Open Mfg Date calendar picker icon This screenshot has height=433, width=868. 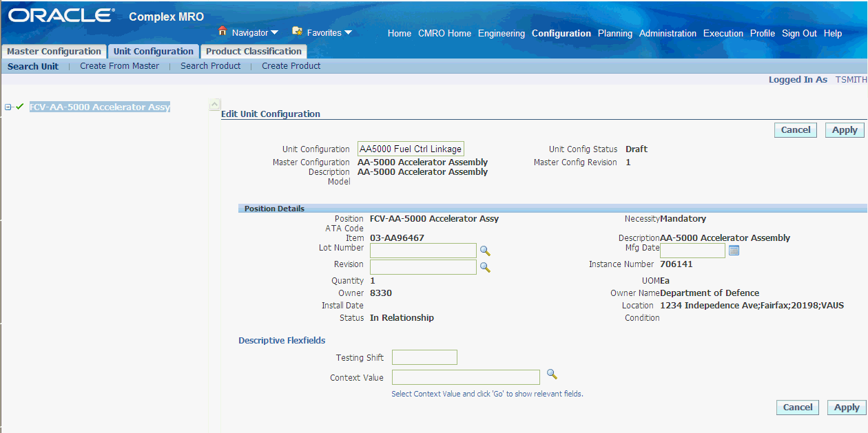734,251
